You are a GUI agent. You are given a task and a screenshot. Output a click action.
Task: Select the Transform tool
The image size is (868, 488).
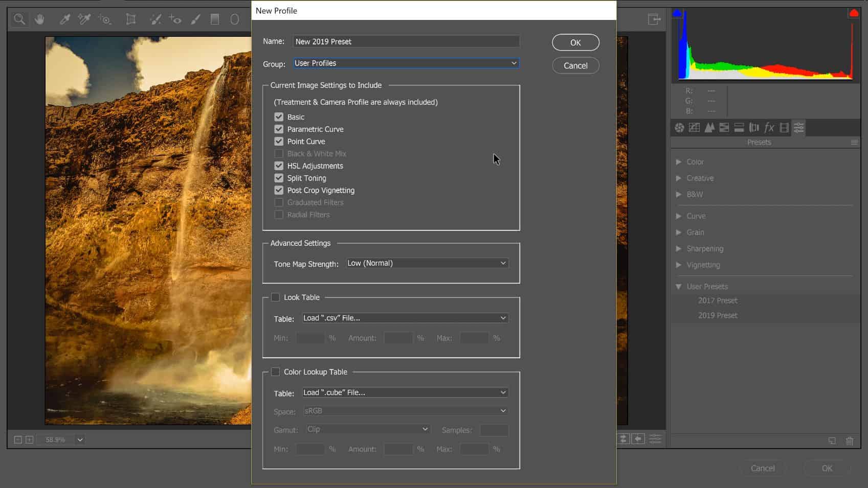[131, 19]
